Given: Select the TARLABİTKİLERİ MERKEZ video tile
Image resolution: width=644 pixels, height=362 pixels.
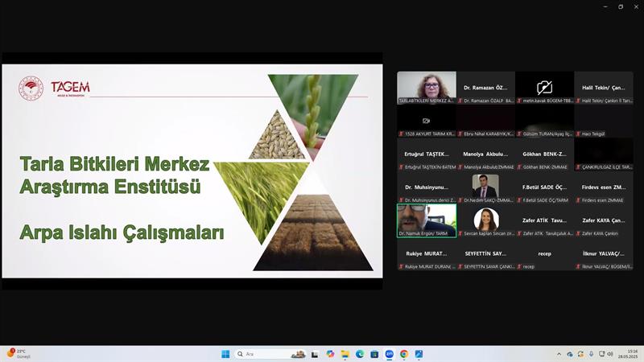Looking at the screenshot, I should pyautogui.click(x=427, y=88).
